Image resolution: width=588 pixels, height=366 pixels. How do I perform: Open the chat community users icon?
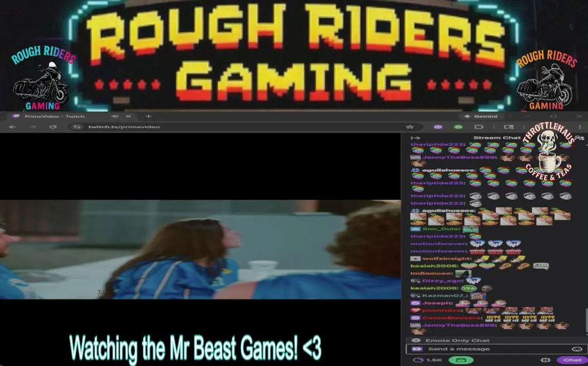tap(579, 138)
